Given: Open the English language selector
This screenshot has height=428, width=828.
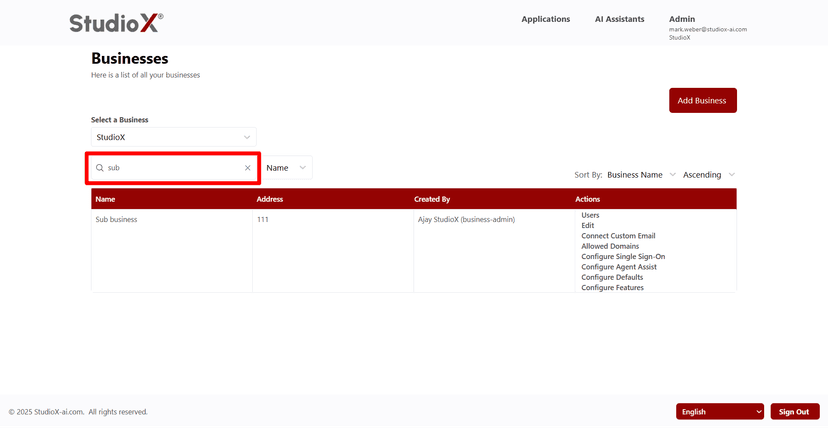Looking at the screenshot, I should point(720,412).
